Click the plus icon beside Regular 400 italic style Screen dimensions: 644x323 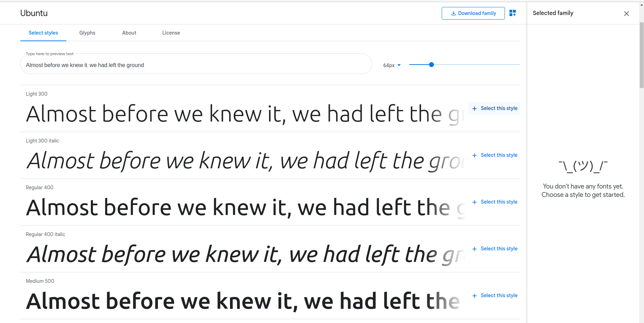point(475,249)
